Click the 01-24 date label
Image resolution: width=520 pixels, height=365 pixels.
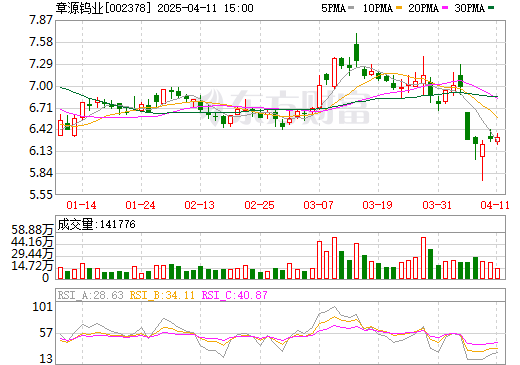coord(140,205)
